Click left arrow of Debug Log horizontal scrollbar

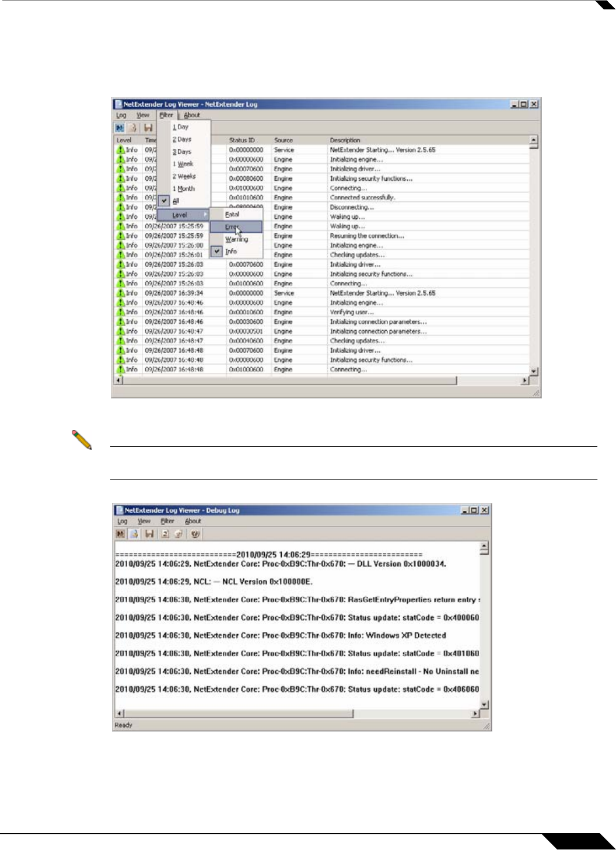tap(120, 714)
